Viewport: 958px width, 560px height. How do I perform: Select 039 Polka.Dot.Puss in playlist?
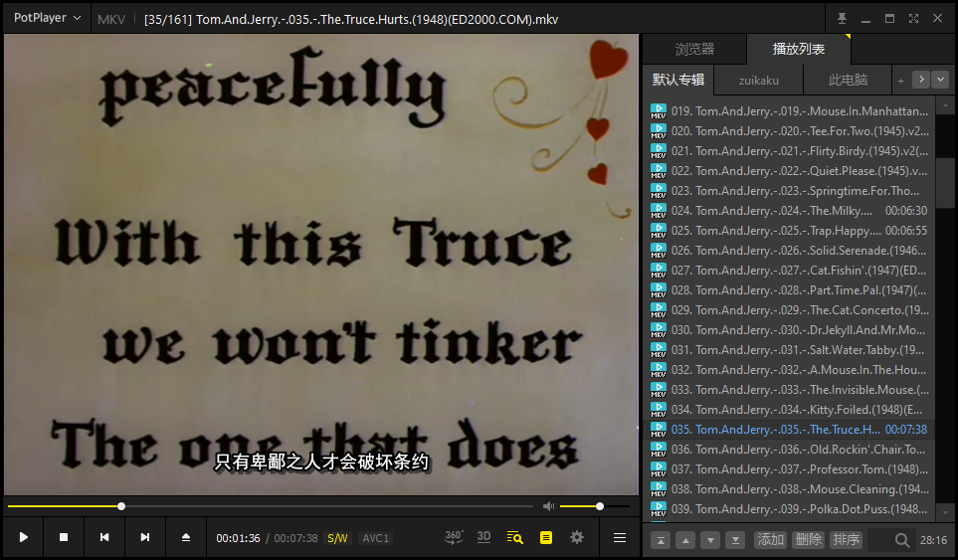click(x=789, y=508)
